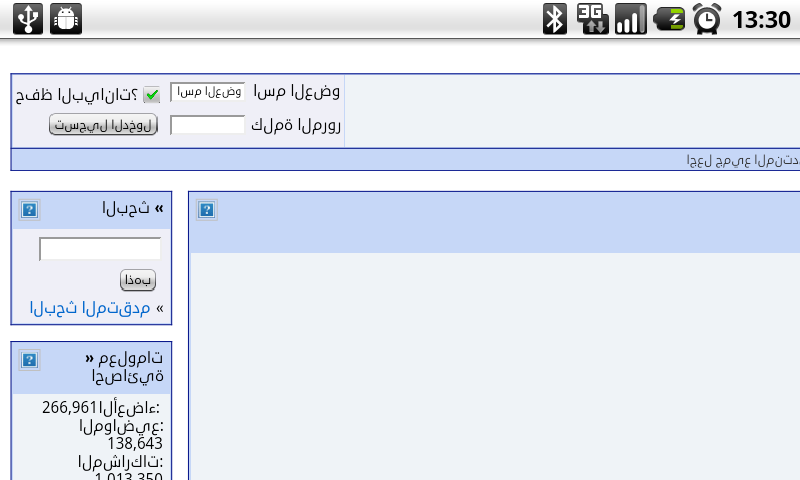The width and height of the screenshot is (800, 480).
Task: Click the search go button
Action: (138, 280)
